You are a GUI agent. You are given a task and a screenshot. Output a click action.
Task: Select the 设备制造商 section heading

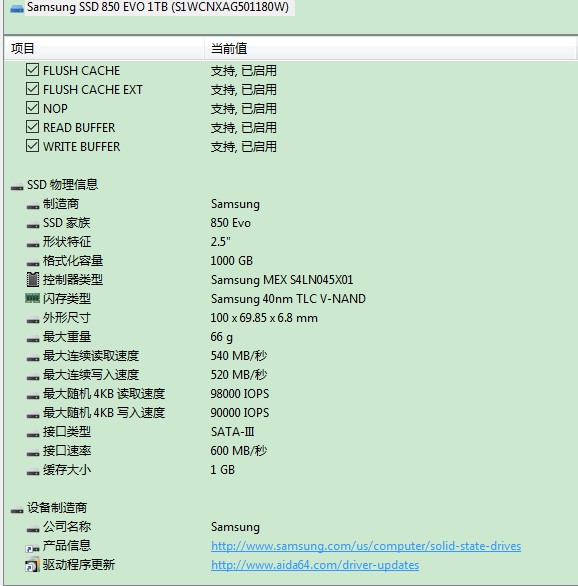[x=57, y=508]
